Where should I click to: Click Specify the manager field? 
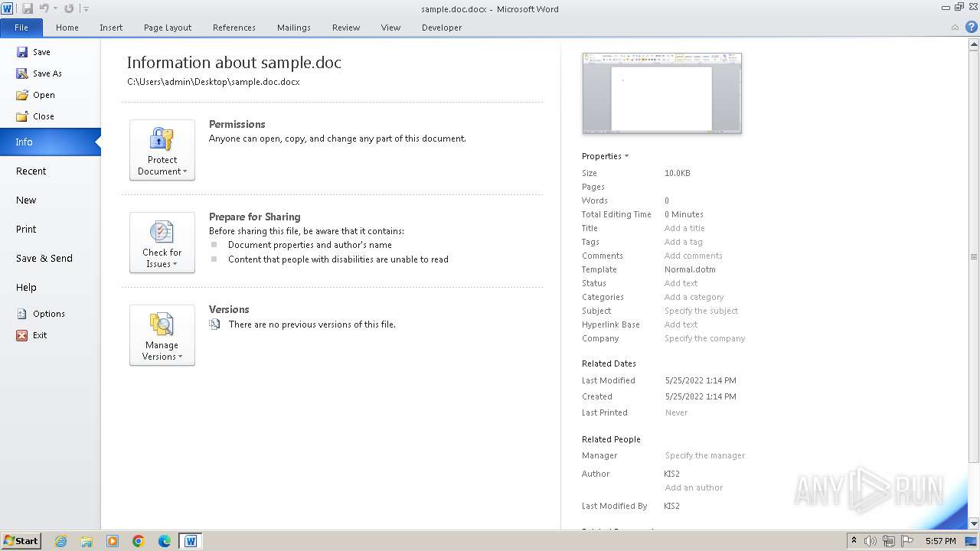point(704,455)
